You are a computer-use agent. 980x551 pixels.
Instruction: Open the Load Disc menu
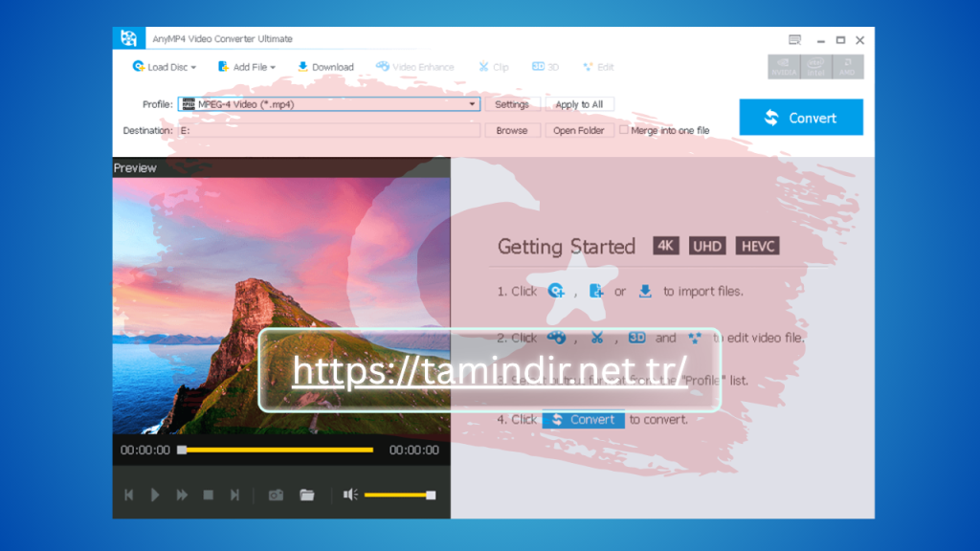[x=164, y=67]
